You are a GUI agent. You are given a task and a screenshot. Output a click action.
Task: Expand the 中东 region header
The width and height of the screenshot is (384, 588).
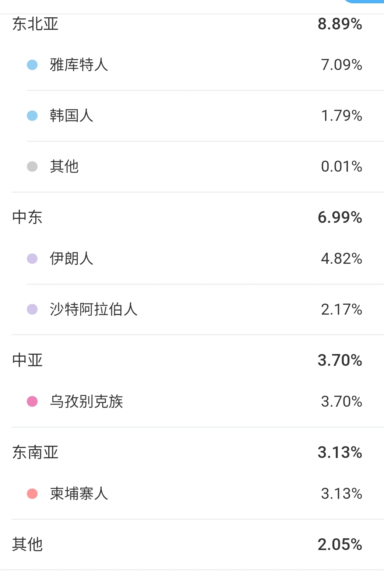192,217
